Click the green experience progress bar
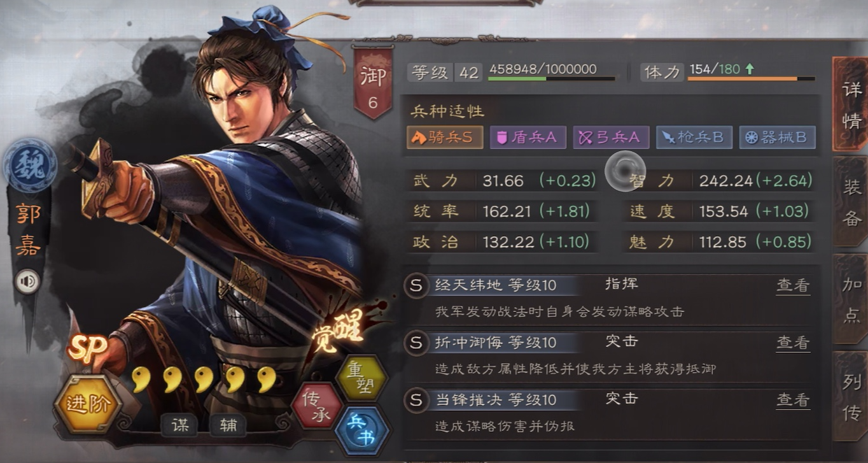The width and height of the screenshot is (868, 463). click(551, 79)
